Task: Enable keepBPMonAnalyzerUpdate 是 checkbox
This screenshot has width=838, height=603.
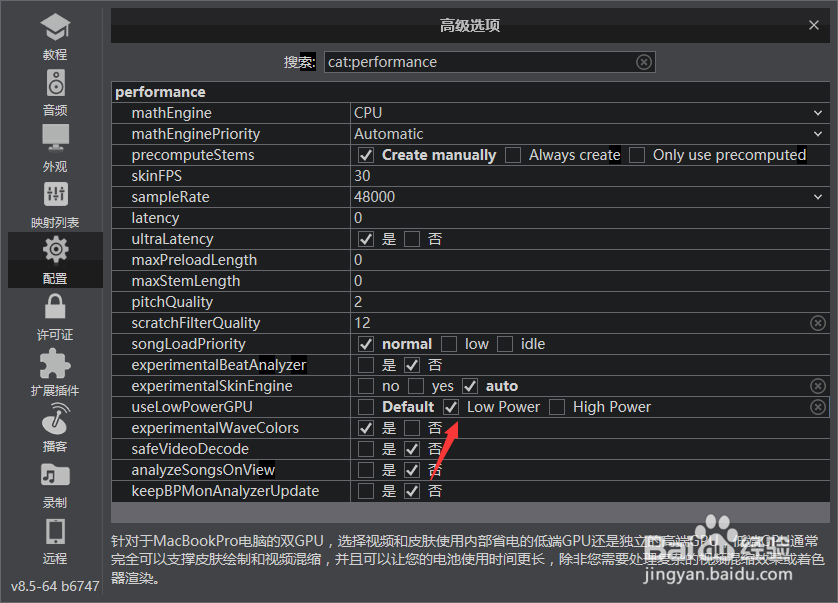Action: (366, 491)
